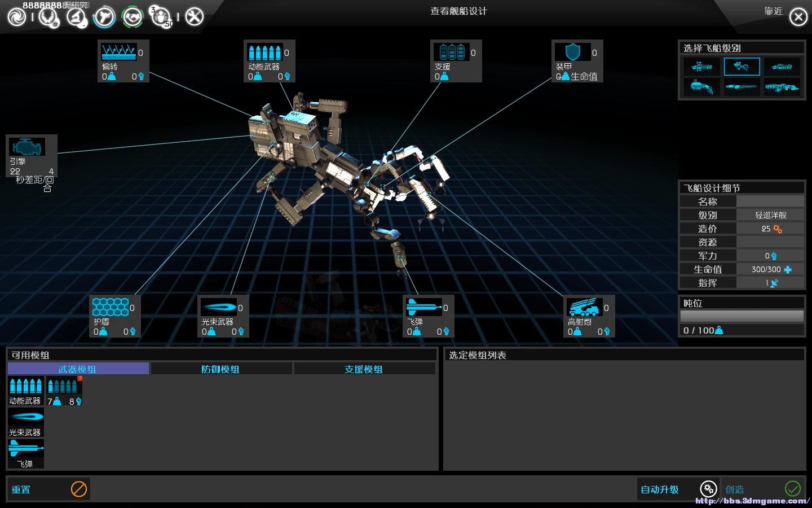Click the 重置 reset button
The height and width of the screenshot is (508, 812).
(x=48, y=489)
